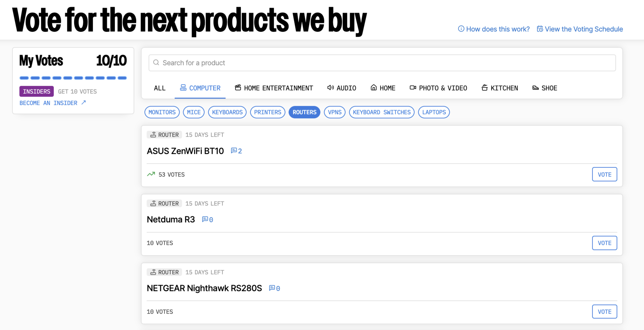Click the My Votes progress bar
Image resolution: width=644 pixels, height=330 pixels.
click(x=73, y=78)
